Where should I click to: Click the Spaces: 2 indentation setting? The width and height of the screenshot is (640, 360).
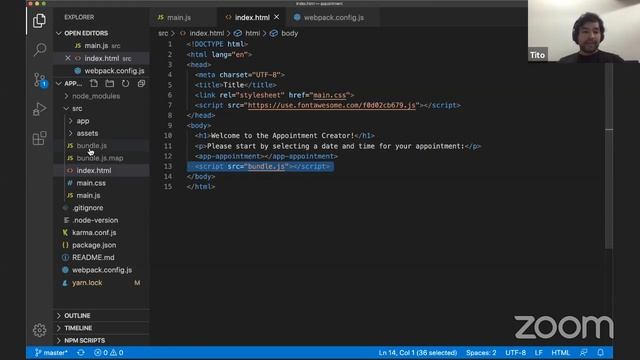click(x=481, y=353)
